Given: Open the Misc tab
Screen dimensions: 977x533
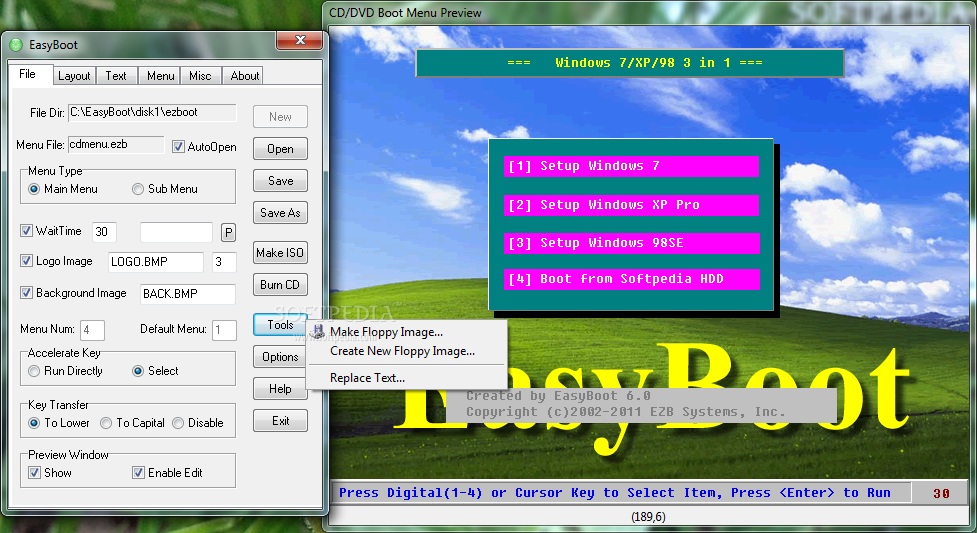Looking at the screenshot, I should click(200, 75).
